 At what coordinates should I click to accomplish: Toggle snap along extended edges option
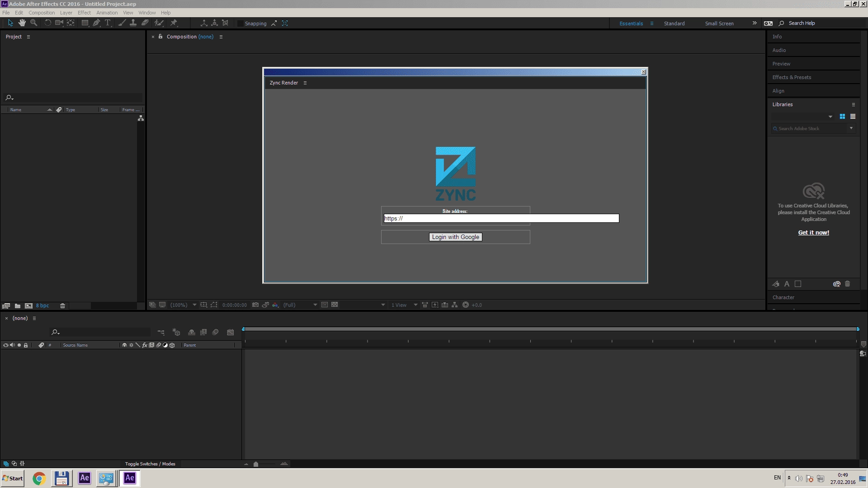pyautogui.click(x=274, y=23)
